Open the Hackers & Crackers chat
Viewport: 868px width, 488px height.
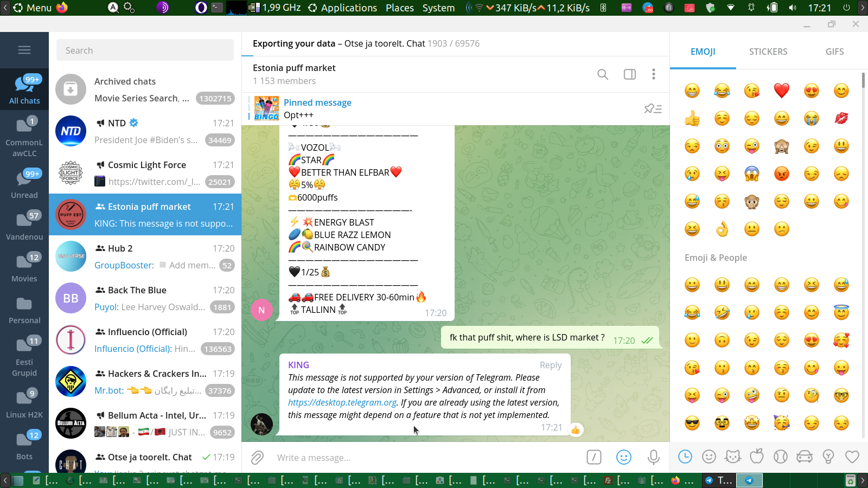click(x=145, y=382)
